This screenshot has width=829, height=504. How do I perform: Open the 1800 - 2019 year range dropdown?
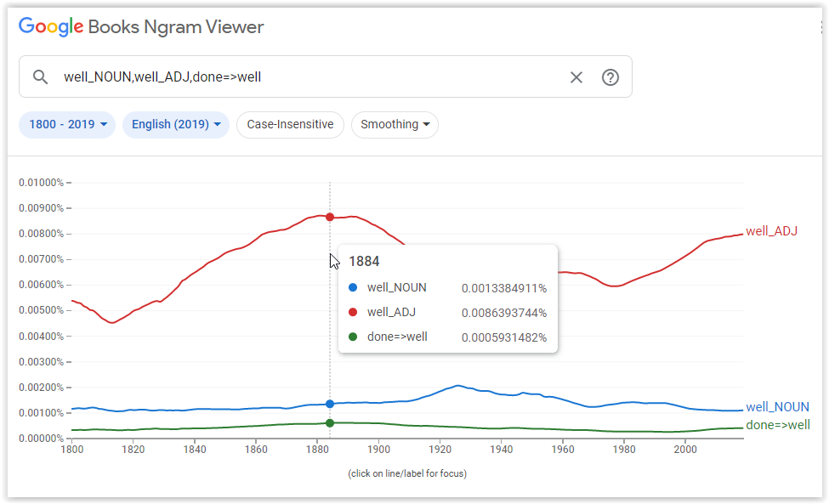(67, 125)
